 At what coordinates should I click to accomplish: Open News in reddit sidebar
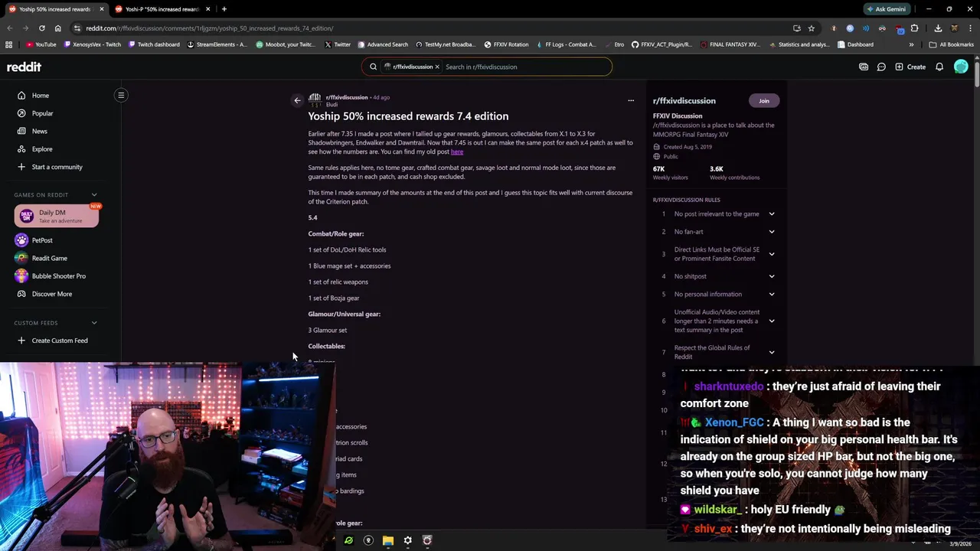[x=39, y=131]
